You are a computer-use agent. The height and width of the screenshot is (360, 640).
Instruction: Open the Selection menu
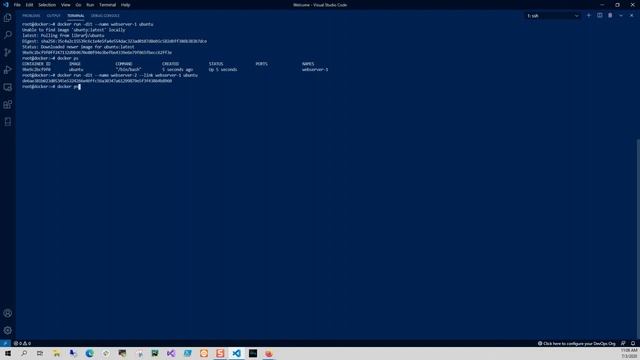(x=47, y=5)
